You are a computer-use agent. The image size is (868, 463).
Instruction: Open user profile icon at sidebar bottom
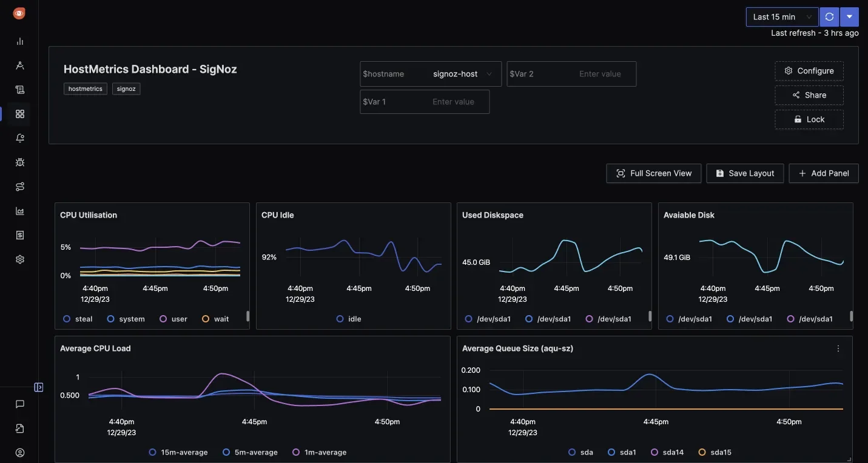20,453
